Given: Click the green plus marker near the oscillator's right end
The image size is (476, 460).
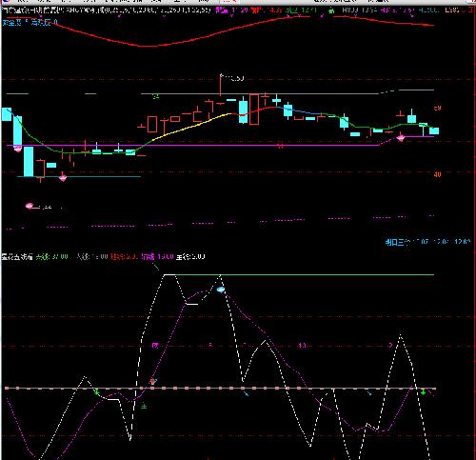Looking at the screenshot, I should (423, 392).
